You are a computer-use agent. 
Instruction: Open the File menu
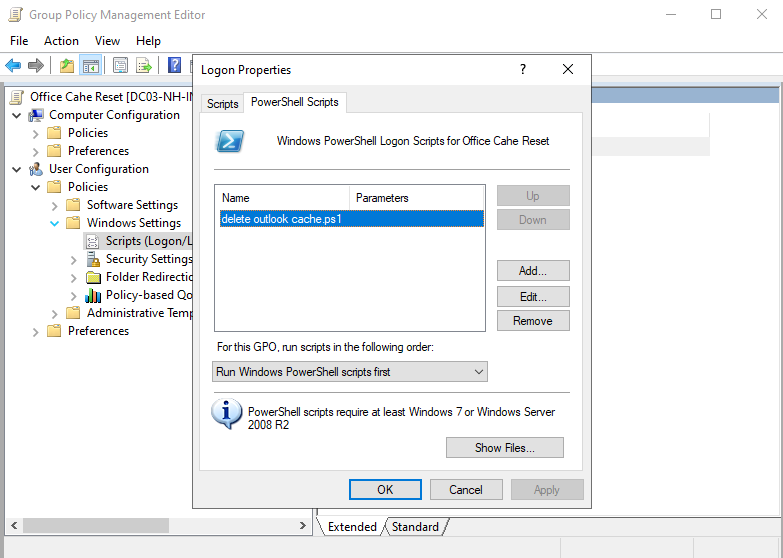tap(19, 41)
